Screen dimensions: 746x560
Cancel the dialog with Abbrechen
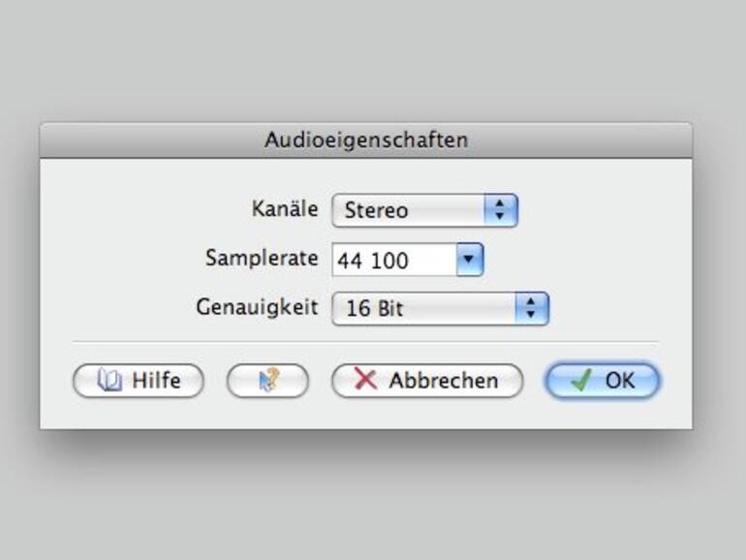click(x=427, y=381)
